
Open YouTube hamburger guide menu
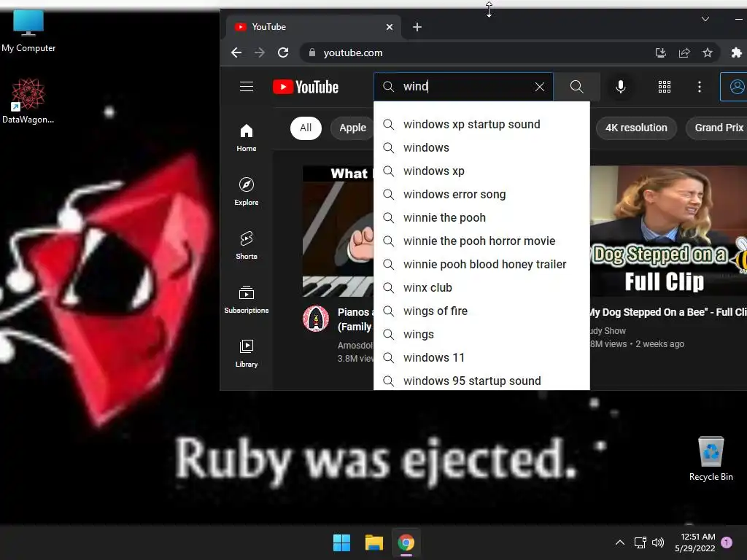247,87
